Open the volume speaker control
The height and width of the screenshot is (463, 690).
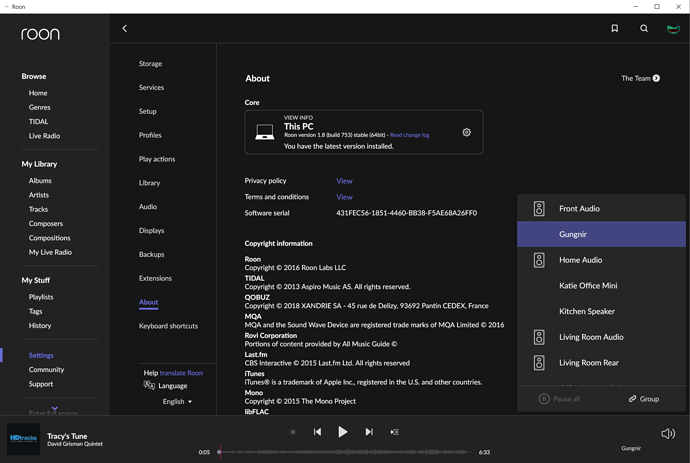coord(668,434)
